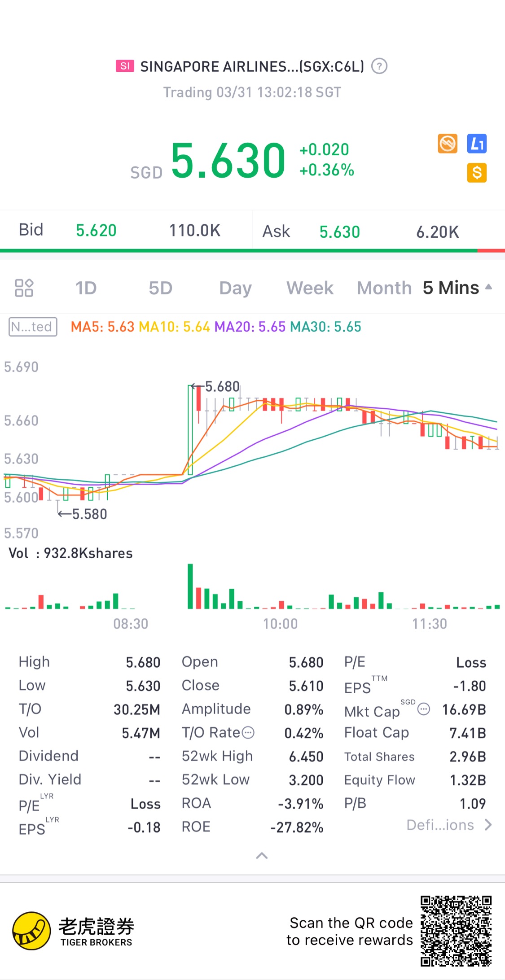Screen dimensions: 505x980
Task: Tap the blue L1 quote level icon
Action: coord(477,144)
